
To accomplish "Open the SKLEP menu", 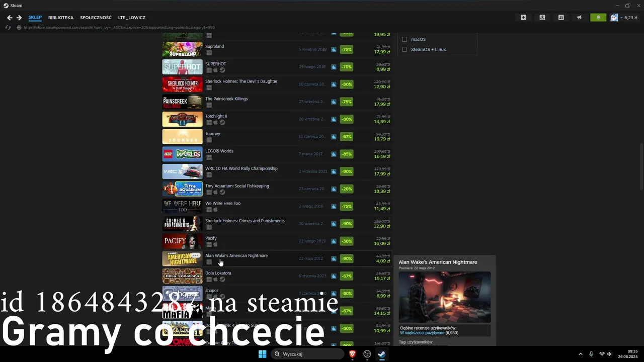I will 35,18.
